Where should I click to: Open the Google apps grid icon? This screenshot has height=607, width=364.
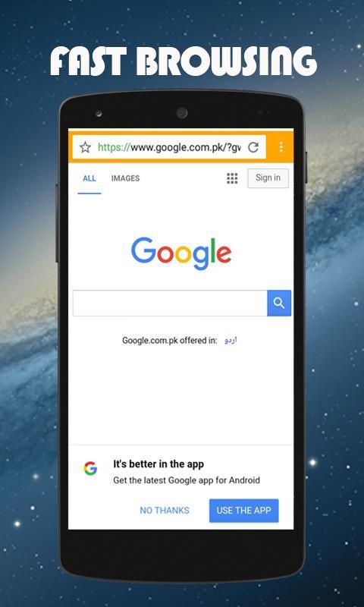click(x=232, y=178)
